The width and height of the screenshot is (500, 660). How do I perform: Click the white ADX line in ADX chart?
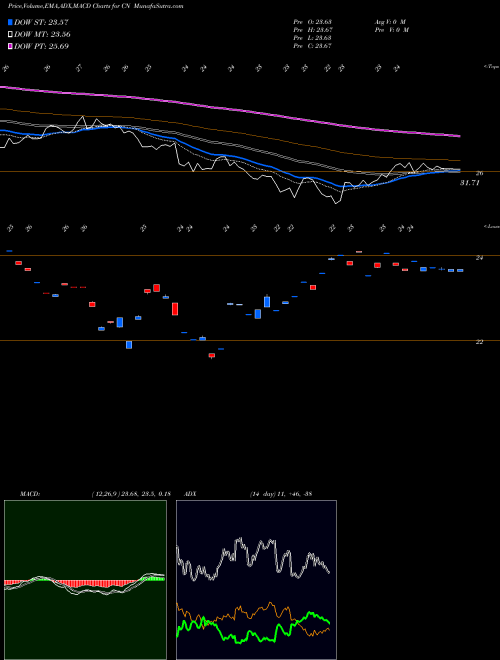(x=253, y=559)
